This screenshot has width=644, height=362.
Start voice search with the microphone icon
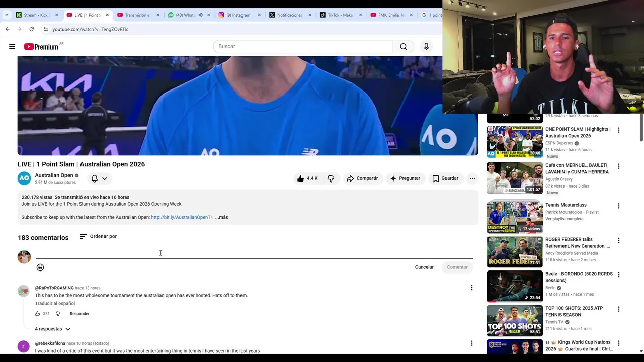[426, 47]
